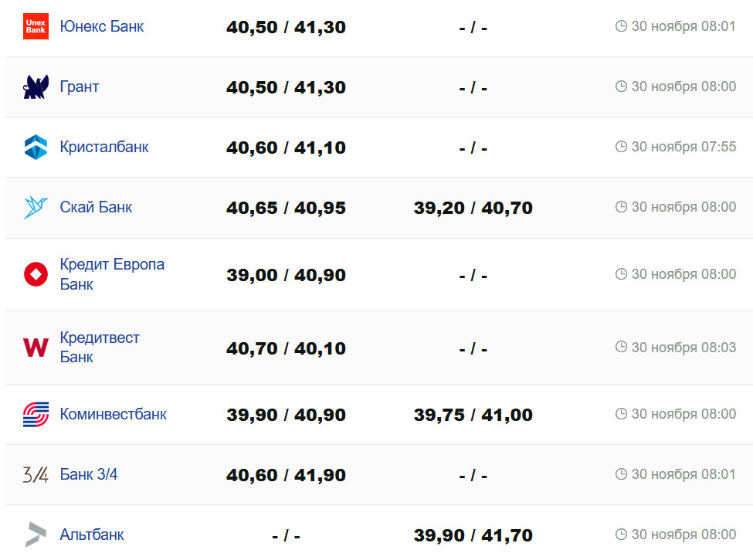753x560 pixels.
Task: Click the Банк 3/4 logo icon
Action: click(36, 475)
